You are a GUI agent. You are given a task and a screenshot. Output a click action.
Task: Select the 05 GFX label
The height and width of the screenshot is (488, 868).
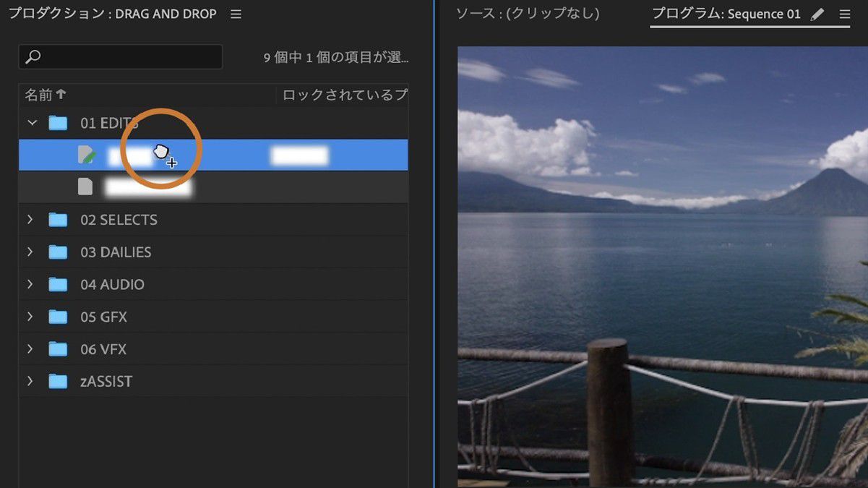[103, 317]
